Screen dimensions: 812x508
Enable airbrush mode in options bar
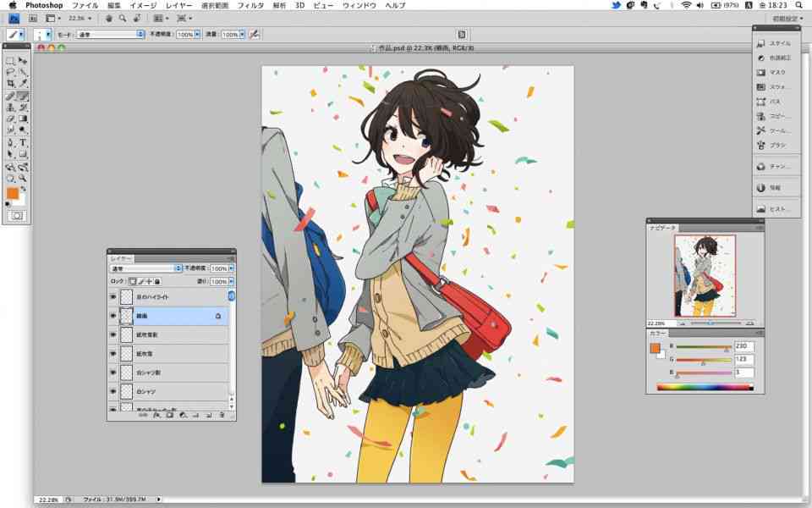(254, 34)
